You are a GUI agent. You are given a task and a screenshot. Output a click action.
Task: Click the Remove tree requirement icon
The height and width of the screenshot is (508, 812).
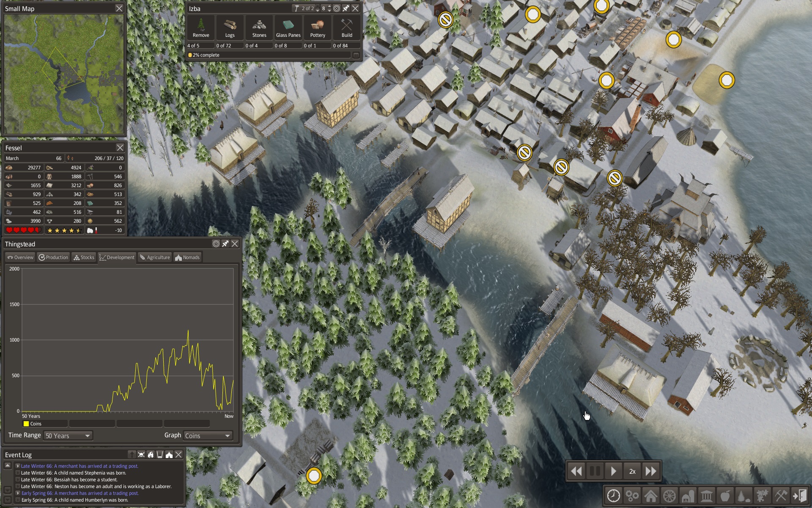pos(201,28)
